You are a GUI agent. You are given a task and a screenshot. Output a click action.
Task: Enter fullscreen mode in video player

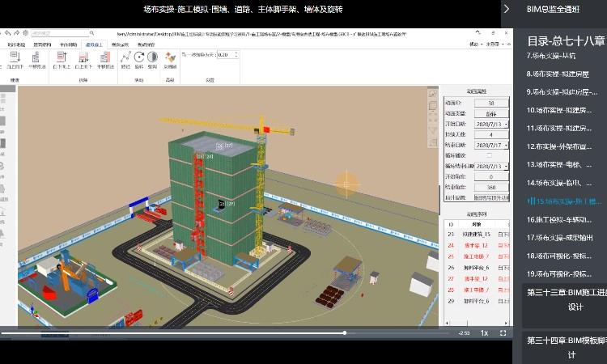[x=503, y=332]
